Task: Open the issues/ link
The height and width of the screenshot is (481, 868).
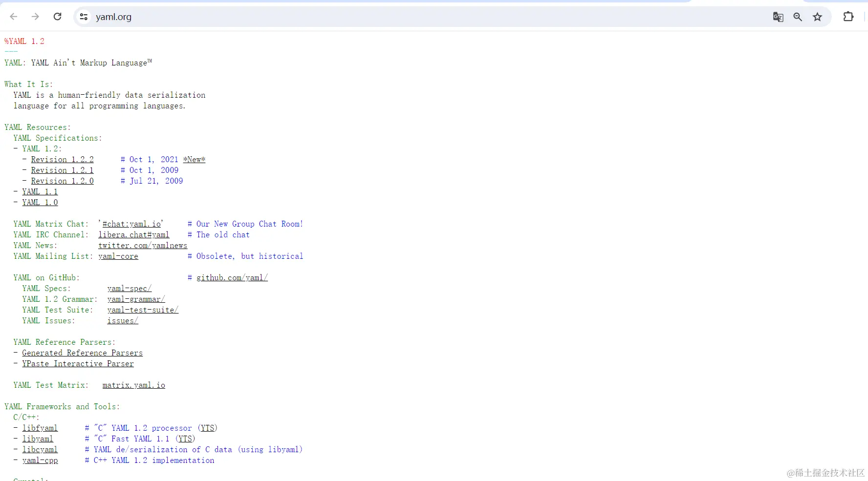Action: point(122,321)
